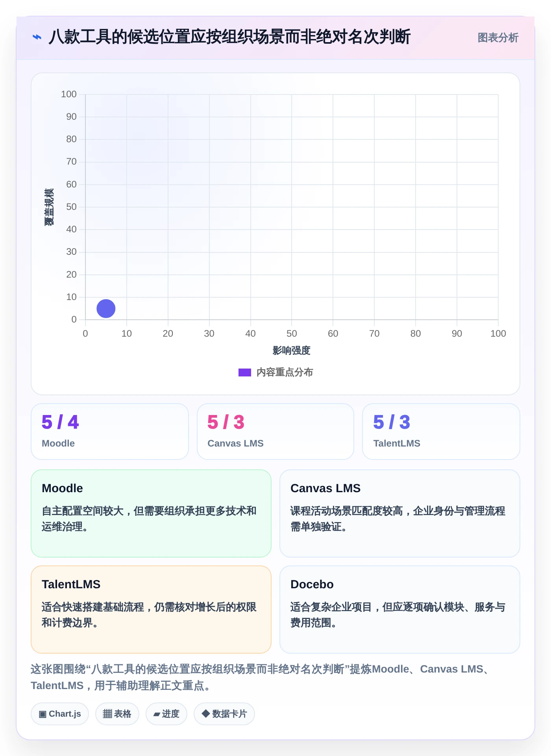Select the orange TalentLMS description card
The height and width of the screenshot is (756, 551).
point(151,610)
